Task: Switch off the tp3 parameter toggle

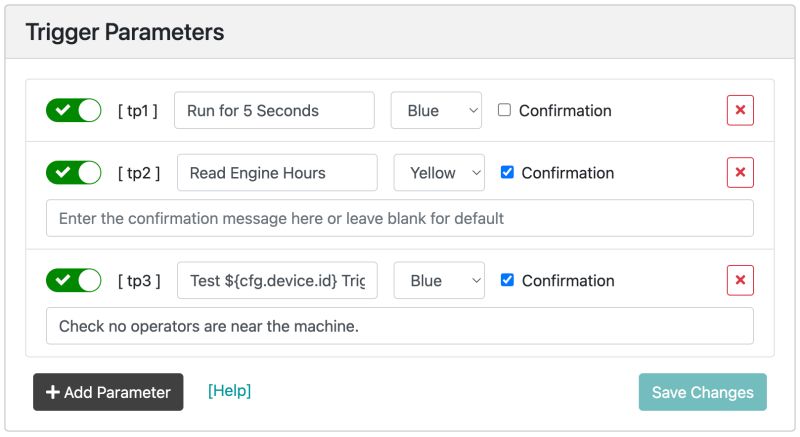Action: point(74,281)
